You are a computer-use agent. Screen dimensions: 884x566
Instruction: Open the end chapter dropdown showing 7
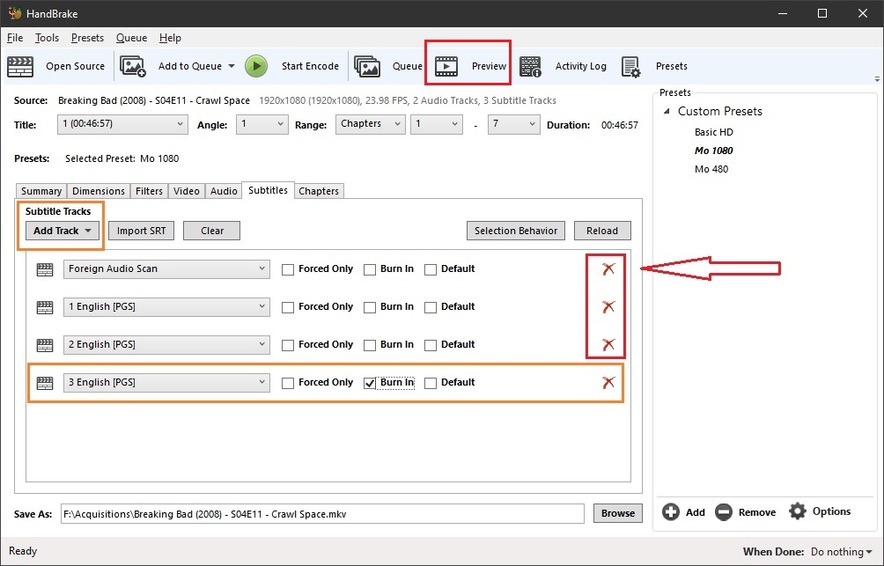click(x=514, y=124)
